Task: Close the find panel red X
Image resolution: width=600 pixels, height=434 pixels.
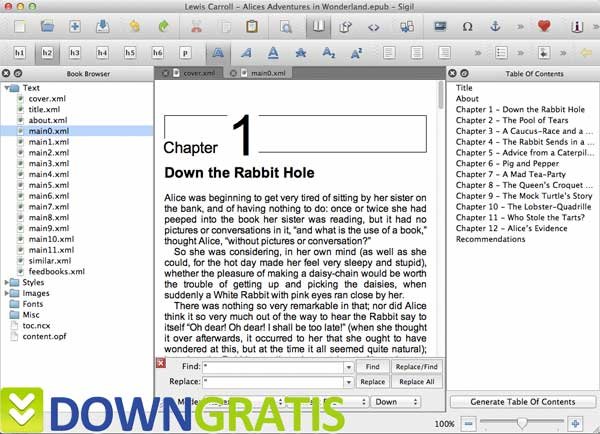Action: [161, 363]
